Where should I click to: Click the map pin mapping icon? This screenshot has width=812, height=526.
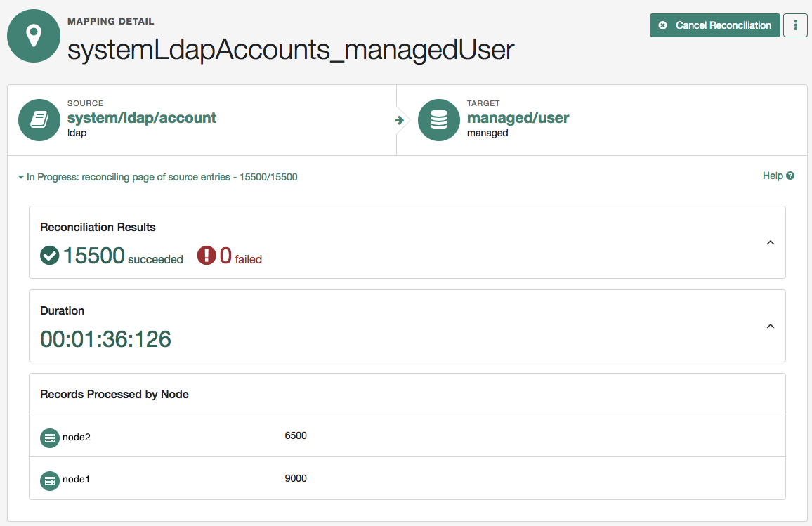(34, 37)
